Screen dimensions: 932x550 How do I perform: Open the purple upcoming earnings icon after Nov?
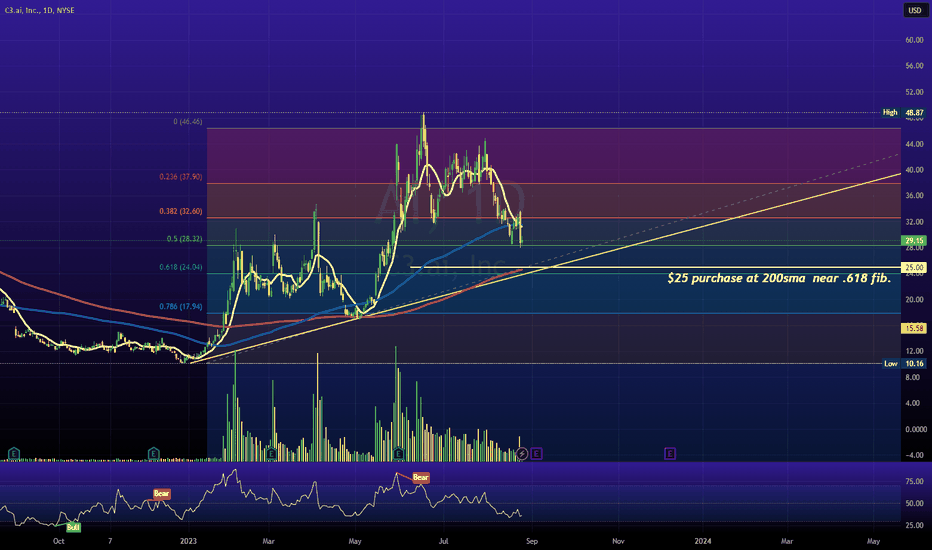670,454
